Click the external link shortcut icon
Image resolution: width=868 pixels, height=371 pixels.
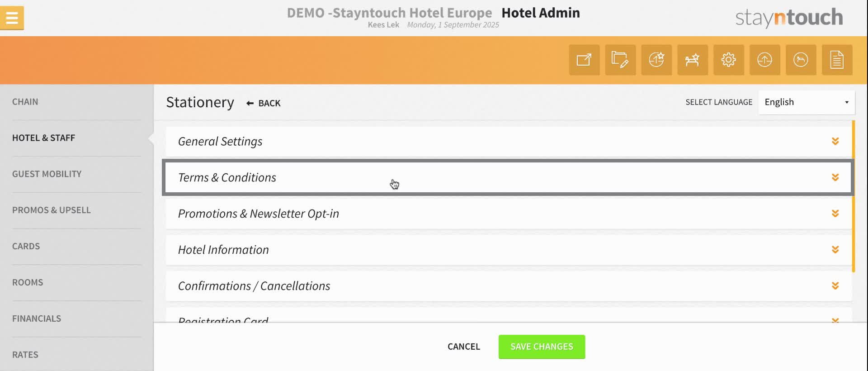584,60
